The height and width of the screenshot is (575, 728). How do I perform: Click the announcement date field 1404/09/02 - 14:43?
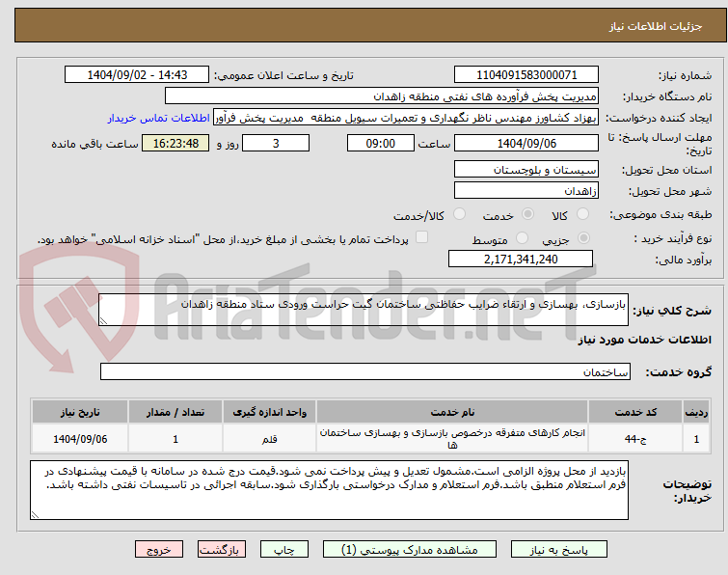coord(137,75)
